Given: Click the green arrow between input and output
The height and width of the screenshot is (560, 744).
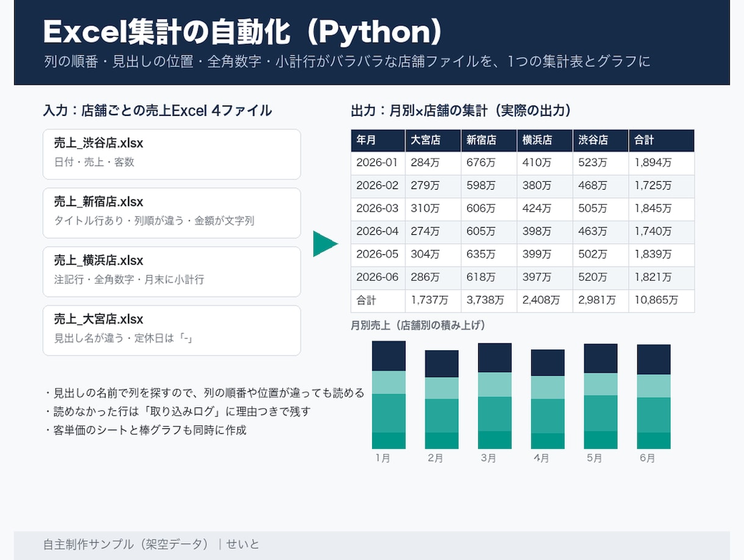Looking at the screenshot, I should point(325,244).
